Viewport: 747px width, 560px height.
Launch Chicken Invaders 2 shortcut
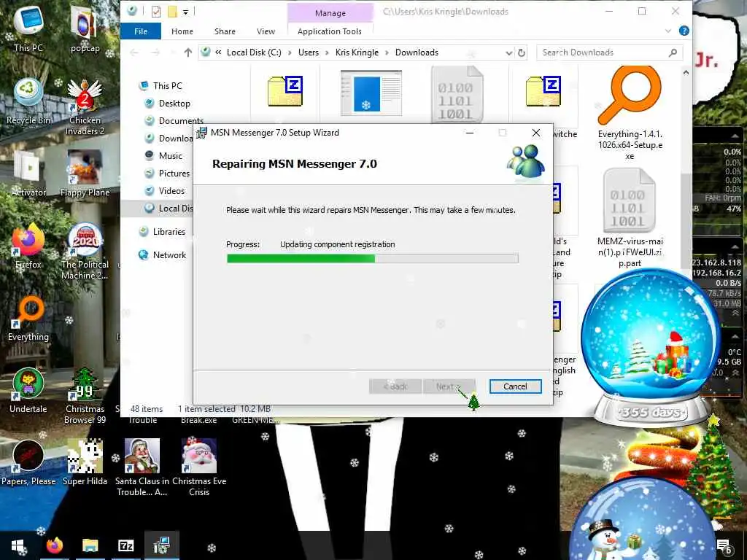[85, 107]
